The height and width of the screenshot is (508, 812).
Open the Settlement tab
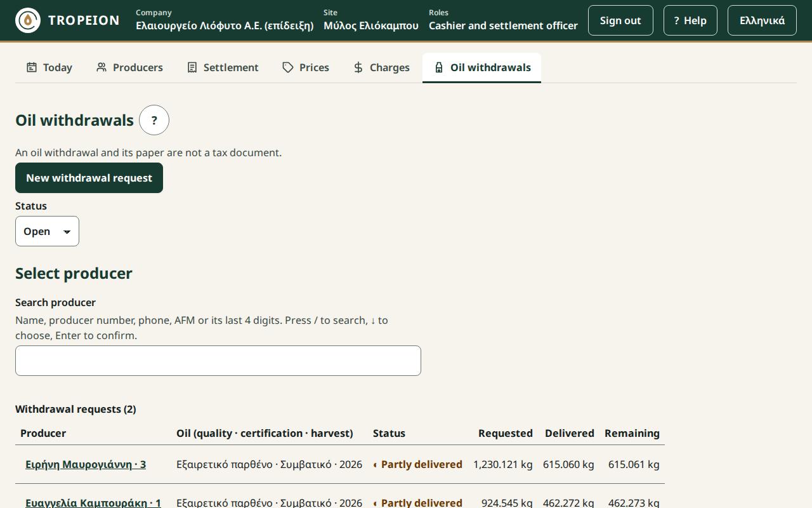223,67
